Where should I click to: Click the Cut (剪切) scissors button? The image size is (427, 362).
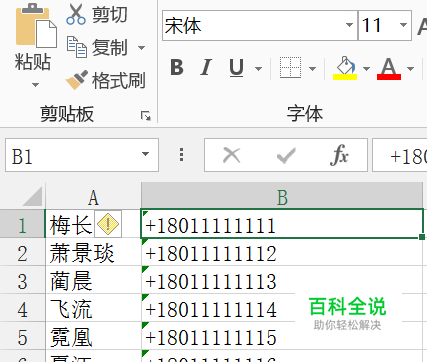point(97,15)
